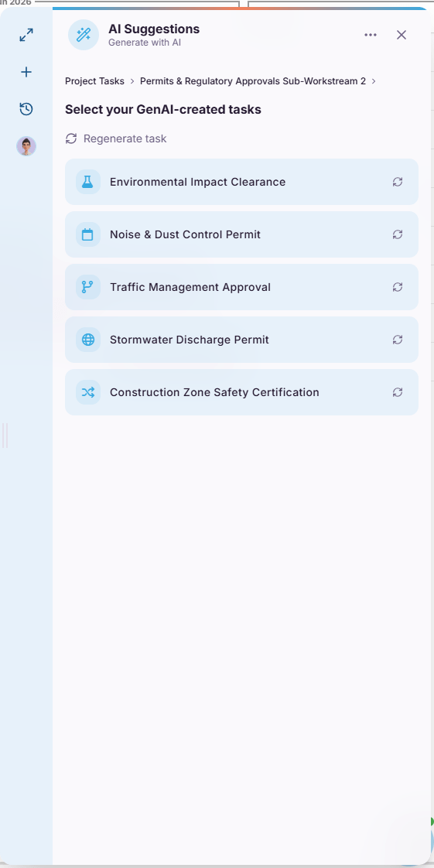Select the Environmental Impact Clearance task

point(241,182)
